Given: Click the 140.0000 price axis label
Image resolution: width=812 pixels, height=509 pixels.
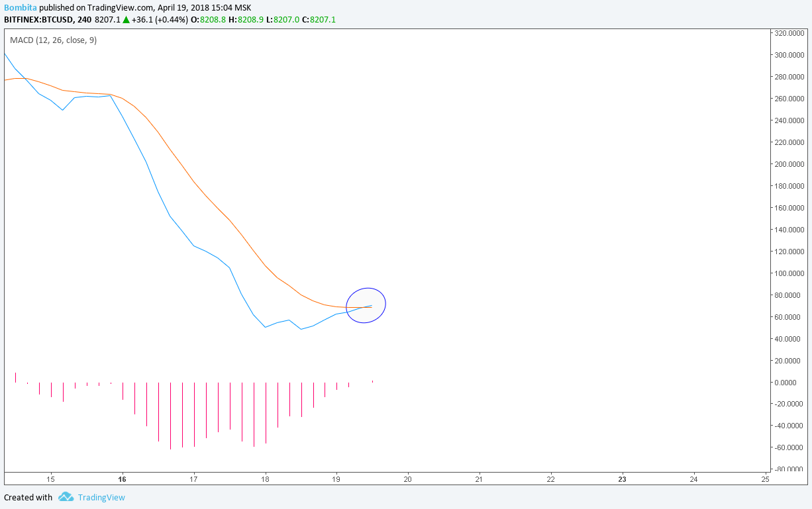Looking at the screenshot, I should point(789,230).
